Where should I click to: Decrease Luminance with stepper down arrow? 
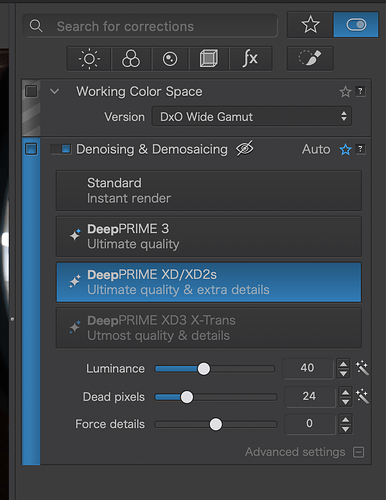point(343,373)
